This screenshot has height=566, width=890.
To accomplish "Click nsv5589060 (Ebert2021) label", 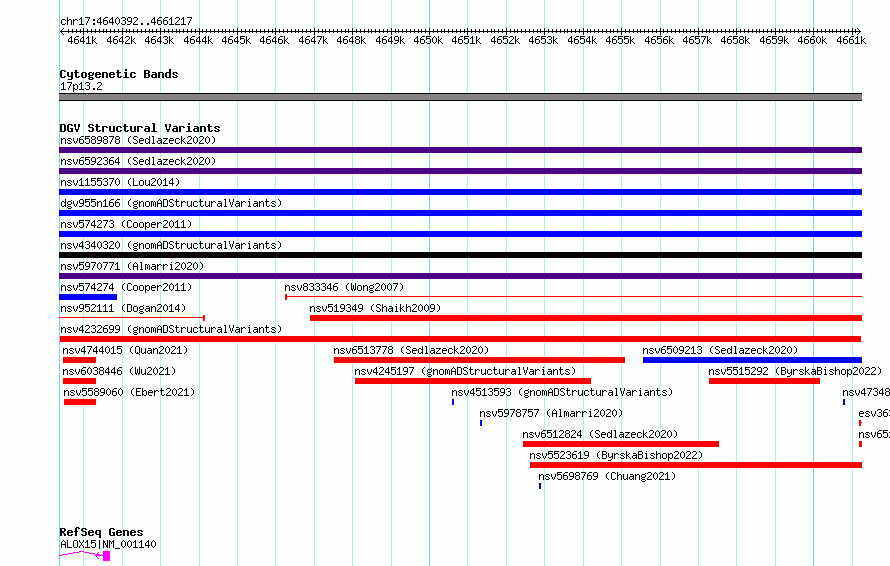I will click(129, 392).
